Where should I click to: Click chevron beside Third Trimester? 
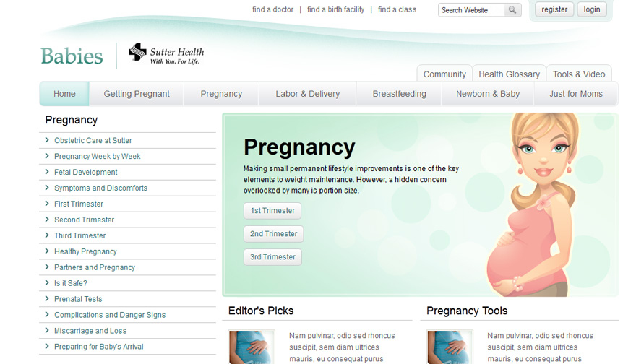47,235
